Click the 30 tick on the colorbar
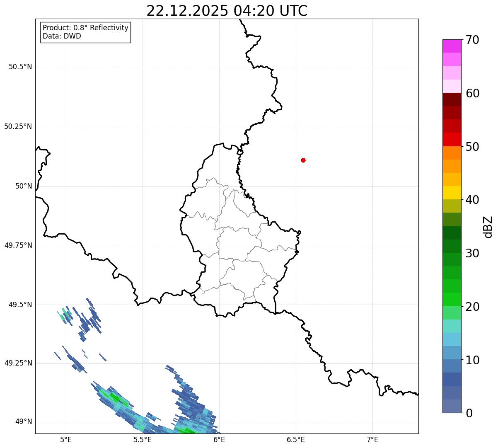Viewport: 498px width, 448px height. [472, 253]
